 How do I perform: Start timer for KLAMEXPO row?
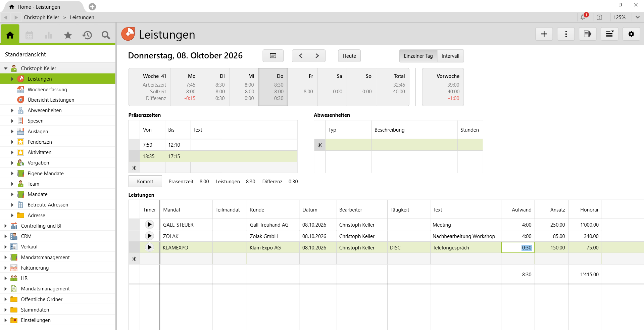coord(150,247)
